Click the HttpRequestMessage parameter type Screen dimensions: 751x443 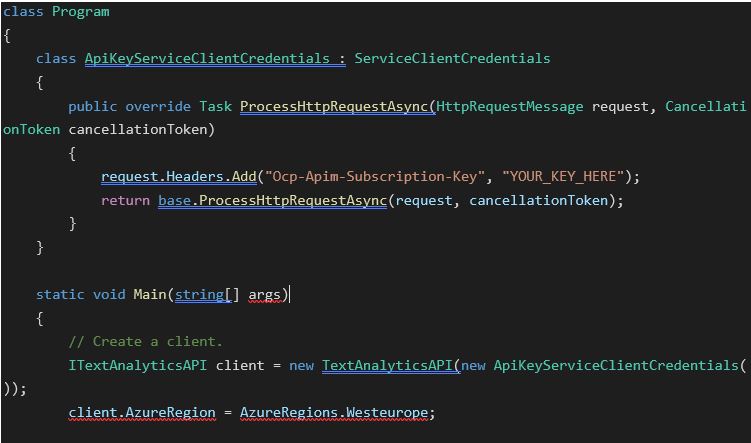[x=510, y=106]
